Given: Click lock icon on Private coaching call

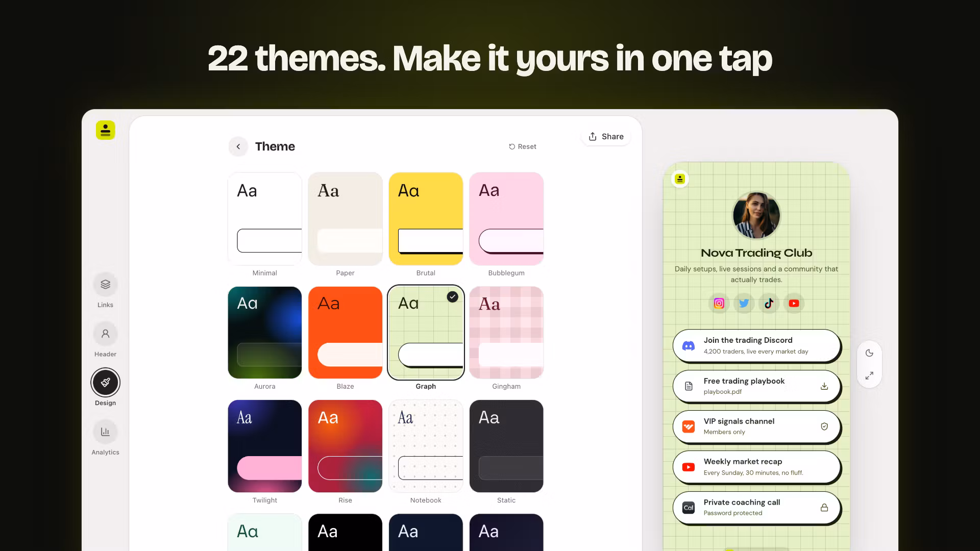Looking at the screenshot, I should point(824,508).
